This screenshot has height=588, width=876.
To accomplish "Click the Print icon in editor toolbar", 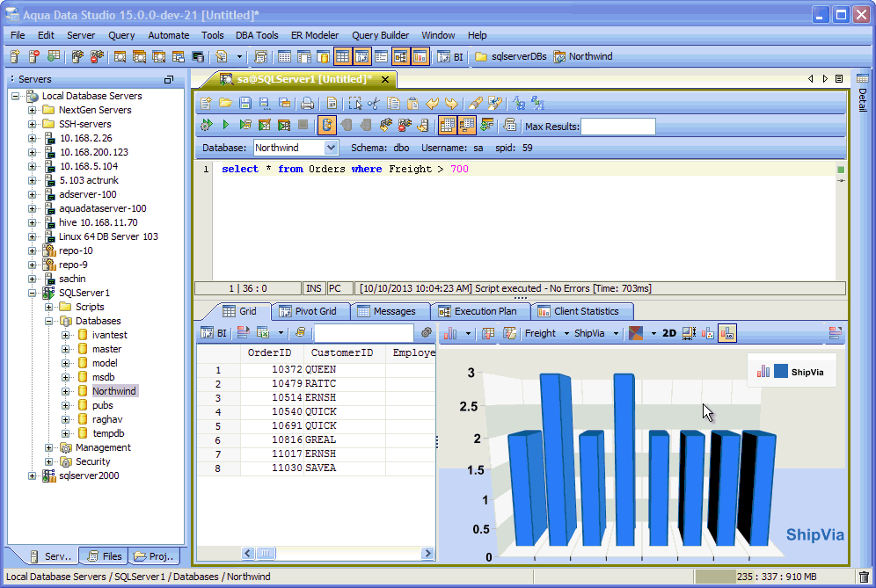I will point(307,104).
